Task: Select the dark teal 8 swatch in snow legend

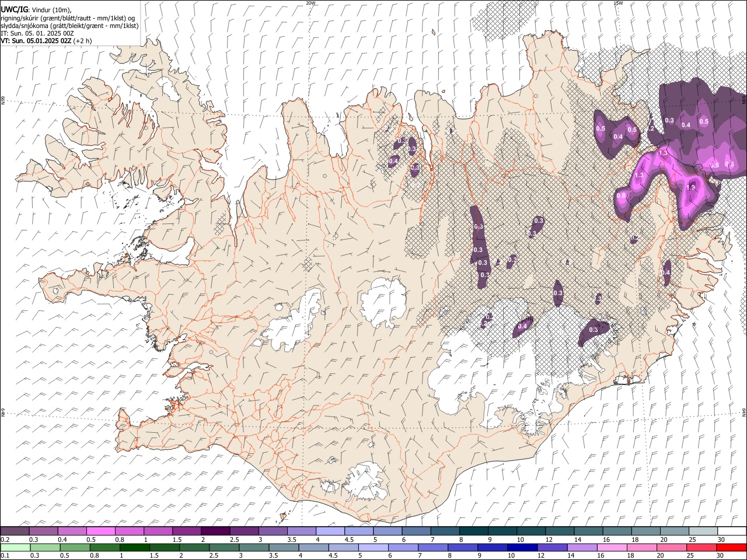Action: pyautogui.click(x=473, y=531)
